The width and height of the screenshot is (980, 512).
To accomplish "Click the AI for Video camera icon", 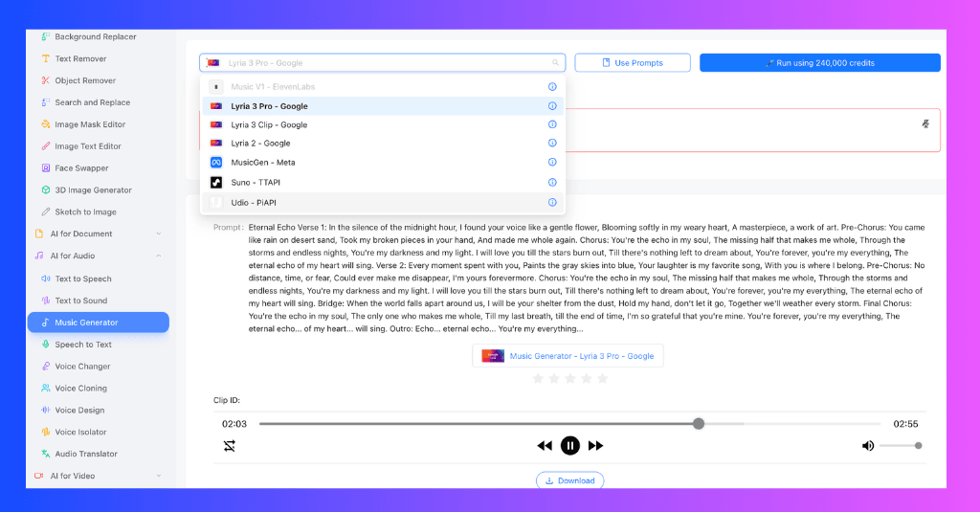I will [x=38, y=476].
